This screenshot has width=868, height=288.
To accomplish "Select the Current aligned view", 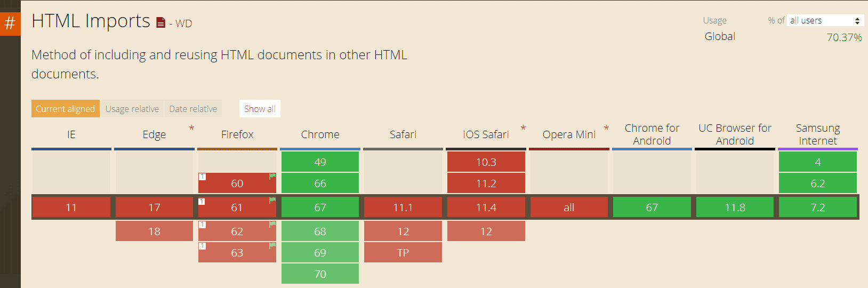I will pyautogui.click(x=65, y=109).
